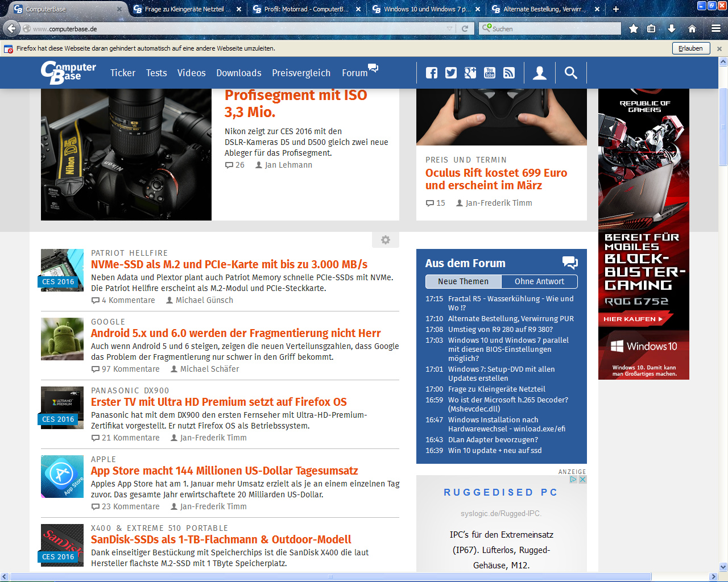The height and width of the screenshot is (582, 728).
Task: Open 'NVMe-SSD als M.2 und PCIe-Karte' article
Action: (229, 264)
